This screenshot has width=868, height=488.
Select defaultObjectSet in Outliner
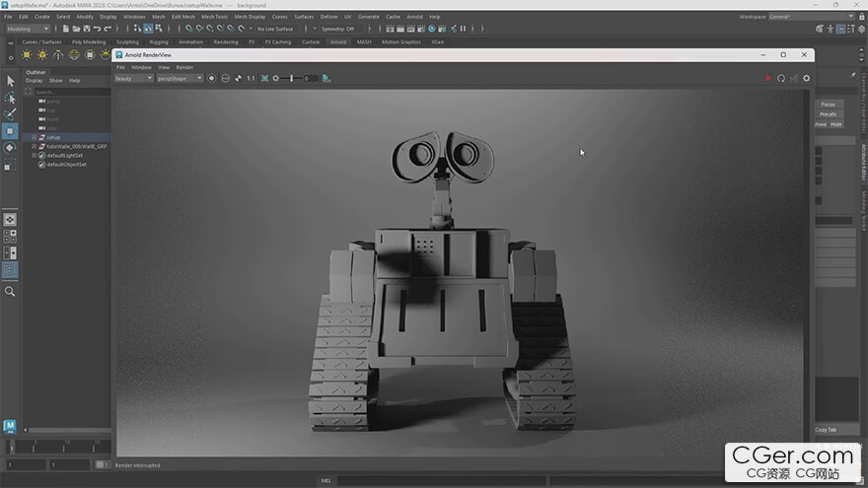point(66,165)
